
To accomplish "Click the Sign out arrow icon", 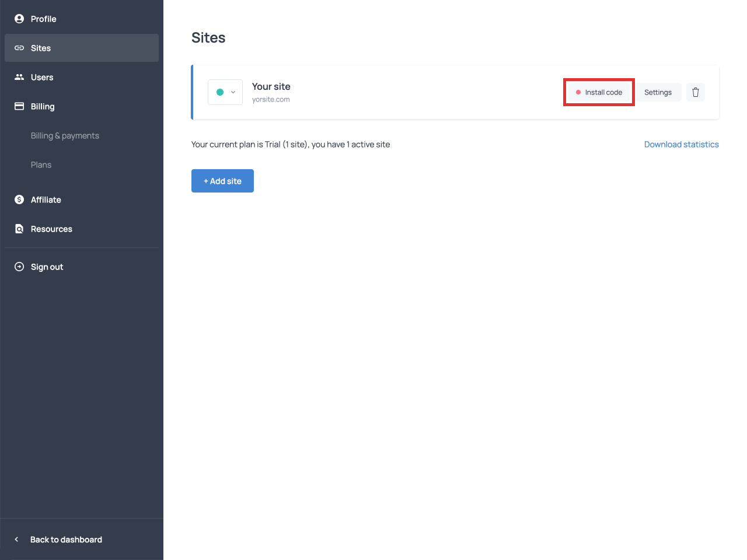I will click(19, 267).
